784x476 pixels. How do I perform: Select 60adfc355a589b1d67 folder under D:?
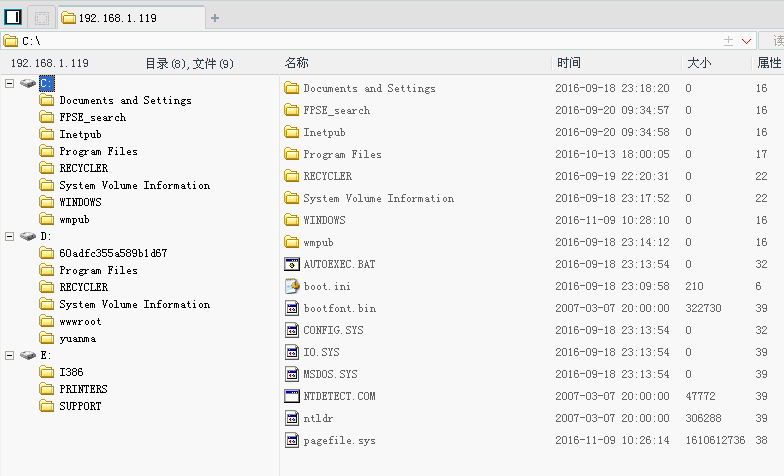click(113, 254)
